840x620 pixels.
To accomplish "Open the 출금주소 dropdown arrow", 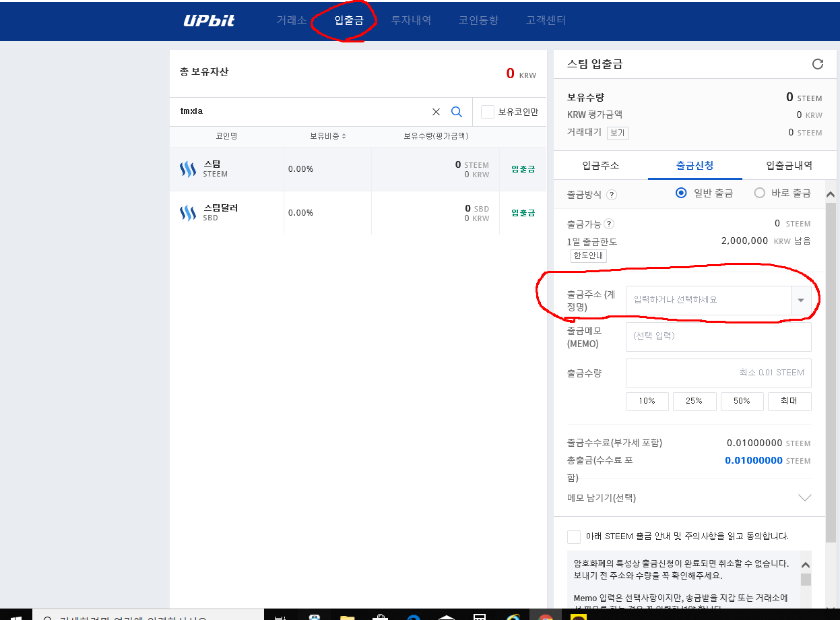I will (x=801, y=300).
